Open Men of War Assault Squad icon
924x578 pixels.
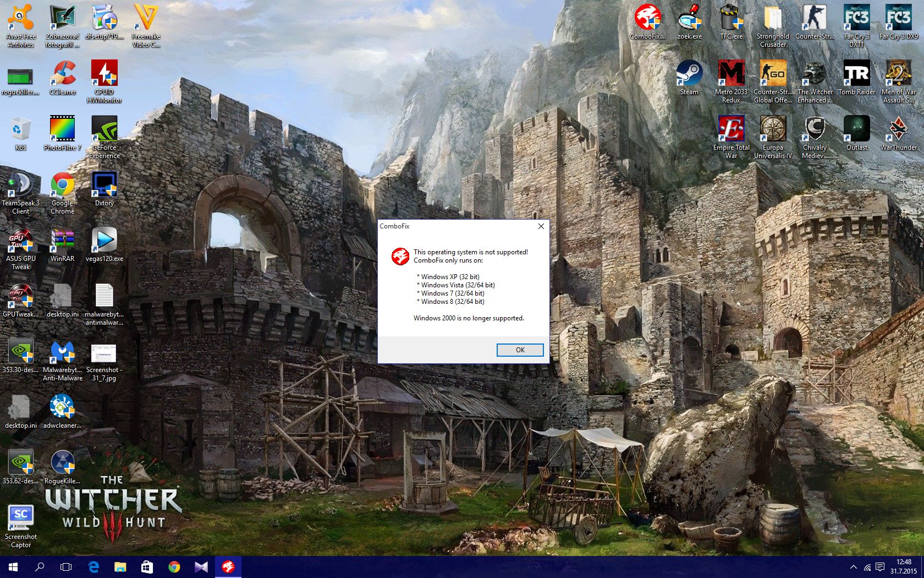pos(899,81)
